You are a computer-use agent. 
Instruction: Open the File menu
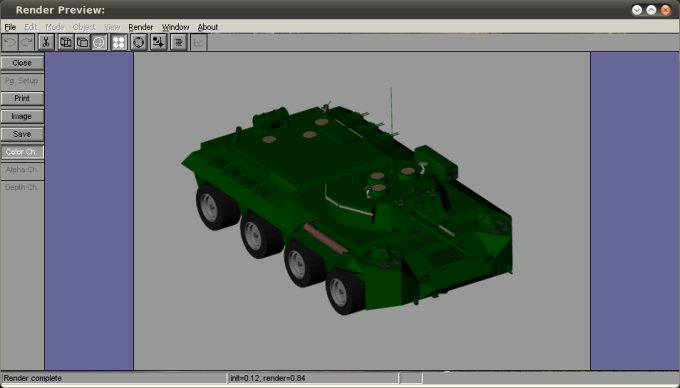[10, 27]
